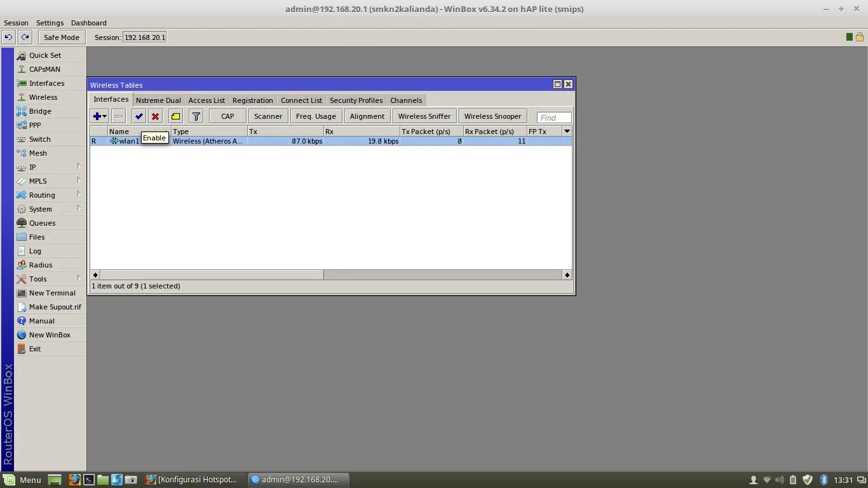Open the Dashboard menu
Screen dimensions: 868x488
88,23
